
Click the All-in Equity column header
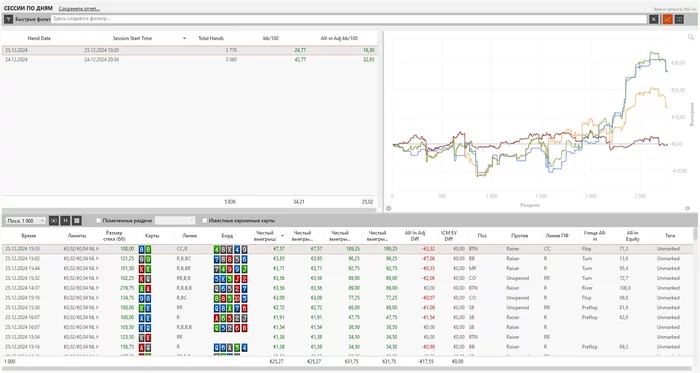pyautogui.click(x=633, y=236)
